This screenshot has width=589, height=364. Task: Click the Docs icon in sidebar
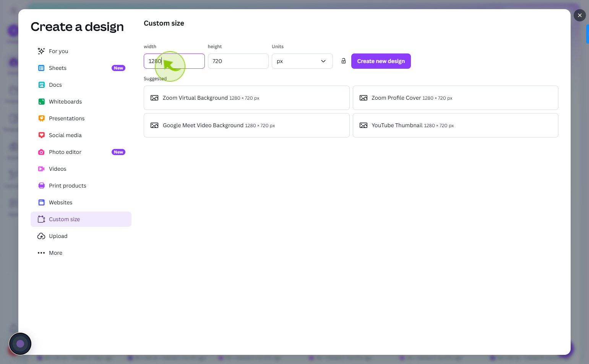pyautogui.click(x=41, y=85)
